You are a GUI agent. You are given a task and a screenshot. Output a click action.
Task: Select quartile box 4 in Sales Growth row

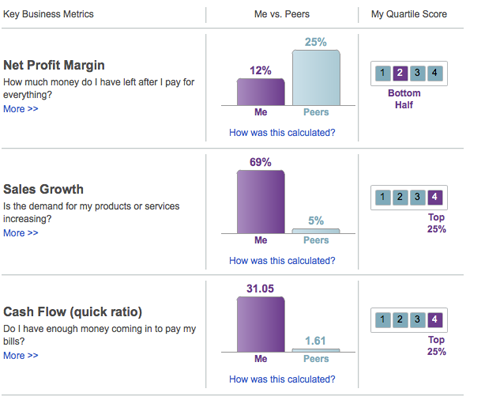click(435, 197)
